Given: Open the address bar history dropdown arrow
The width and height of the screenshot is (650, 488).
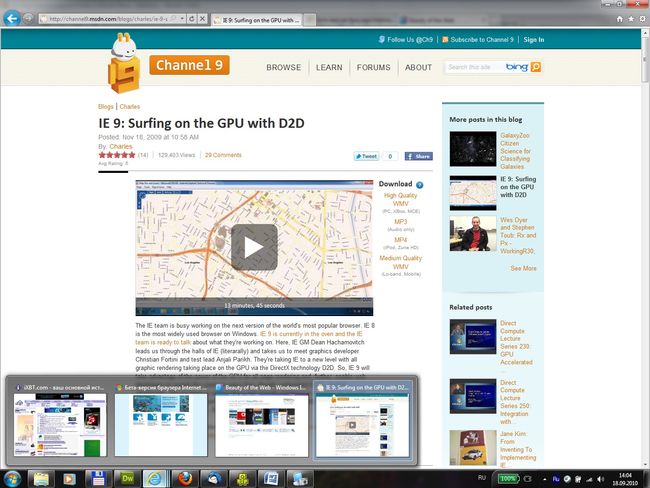Looking at the screenshot, I should tap(182, 19).
